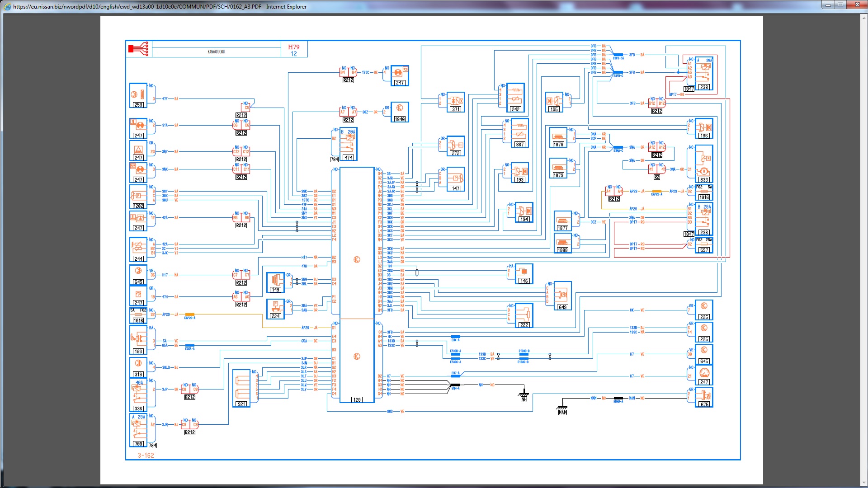Click the Internet Explorer icon in title bar
868x488 pixels.
7,6
